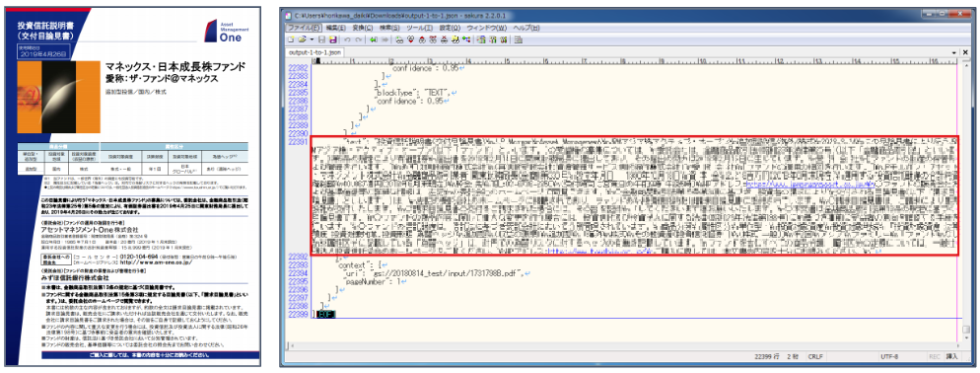Click the gray Save floppy-disk icon

tap(321, 39)
